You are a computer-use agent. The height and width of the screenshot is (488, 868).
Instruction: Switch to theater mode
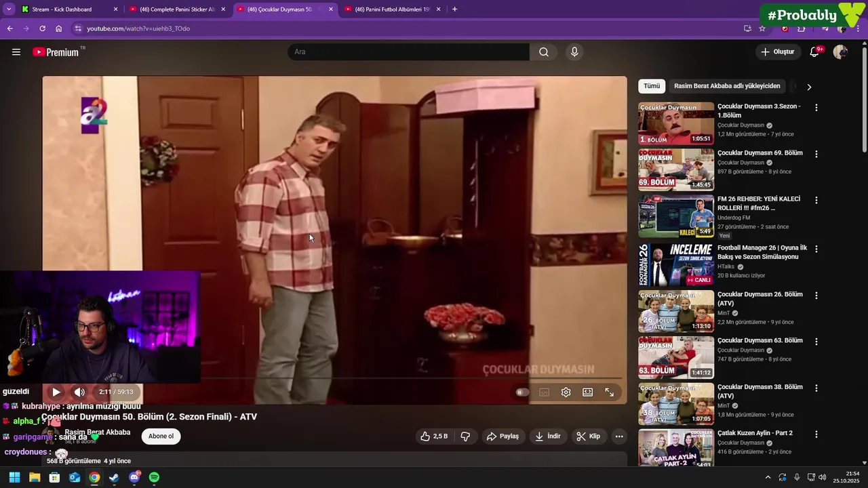pyautogui.click(x=587, y=392)
